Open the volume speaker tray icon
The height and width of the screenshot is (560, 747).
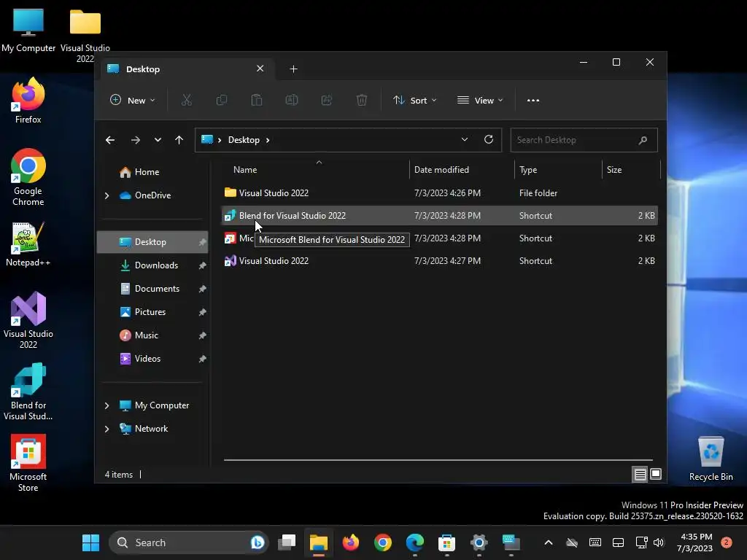[x=659, y=542]
